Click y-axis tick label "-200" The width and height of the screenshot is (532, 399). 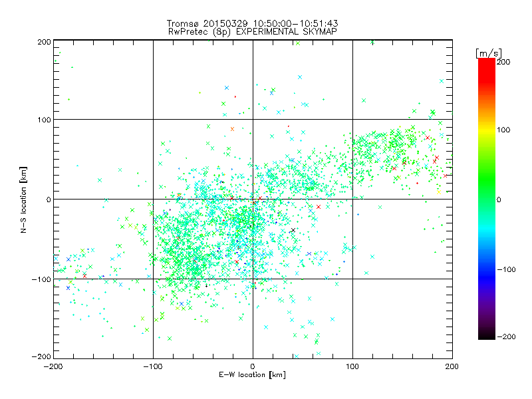click(41, 356)
